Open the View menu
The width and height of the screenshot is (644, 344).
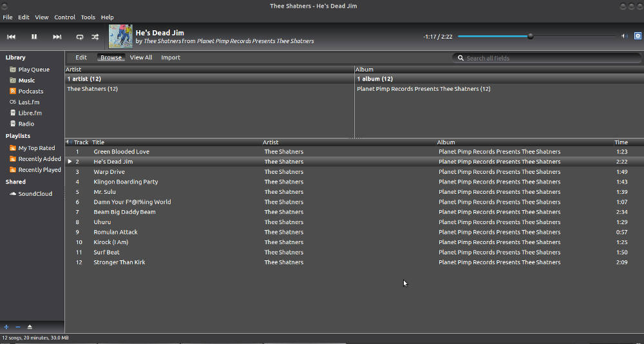(x=41, y=17)
